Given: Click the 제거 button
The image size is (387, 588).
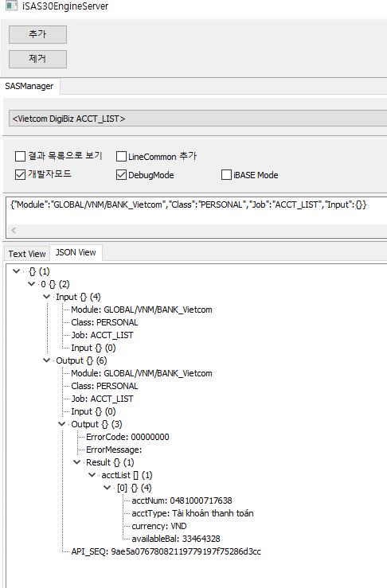Looking at the screenshot, I should 37,59.
